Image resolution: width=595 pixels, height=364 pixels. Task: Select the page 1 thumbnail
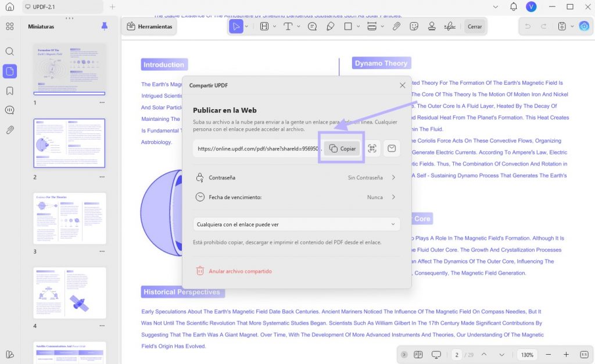tap(70, 69)
